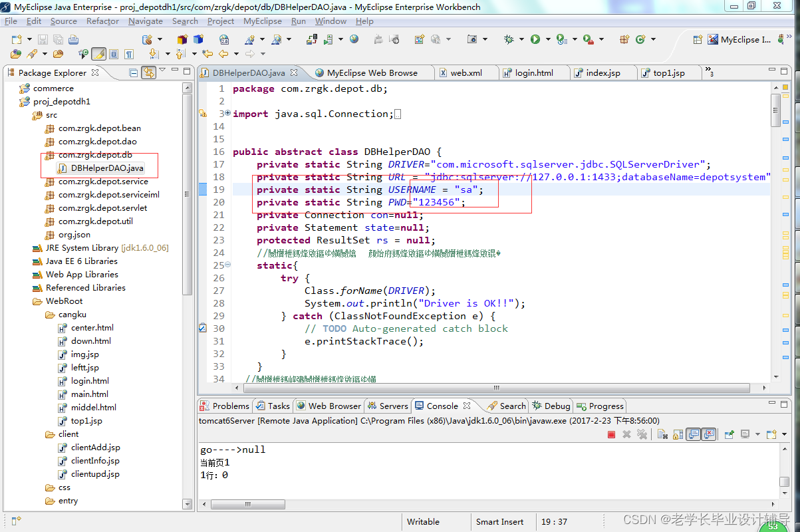Screen dimensions: 800x532
Task: Open the Run button dropdown arrow
Action: pyautogui.click(x=548, y=39)
